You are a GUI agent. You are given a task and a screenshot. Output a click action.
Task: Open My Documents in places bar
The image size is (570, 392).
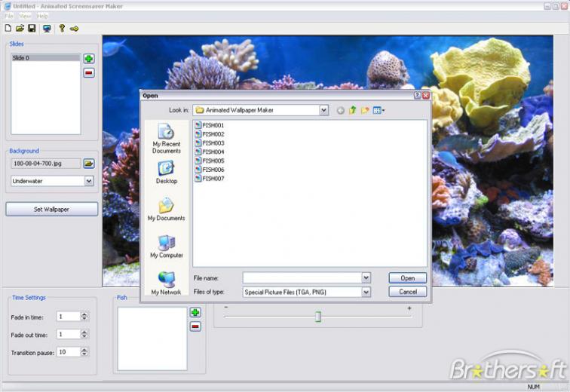click(166, 210)
